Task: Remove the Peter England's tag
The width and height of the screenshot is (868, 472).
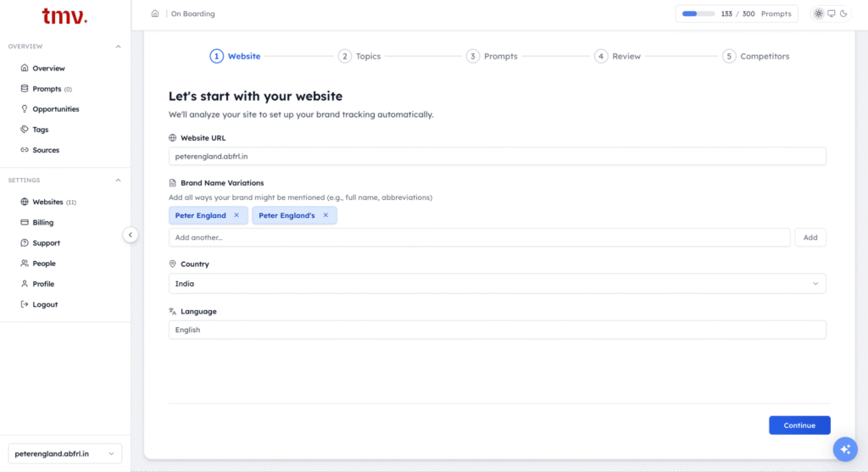Action: [325, 215]
